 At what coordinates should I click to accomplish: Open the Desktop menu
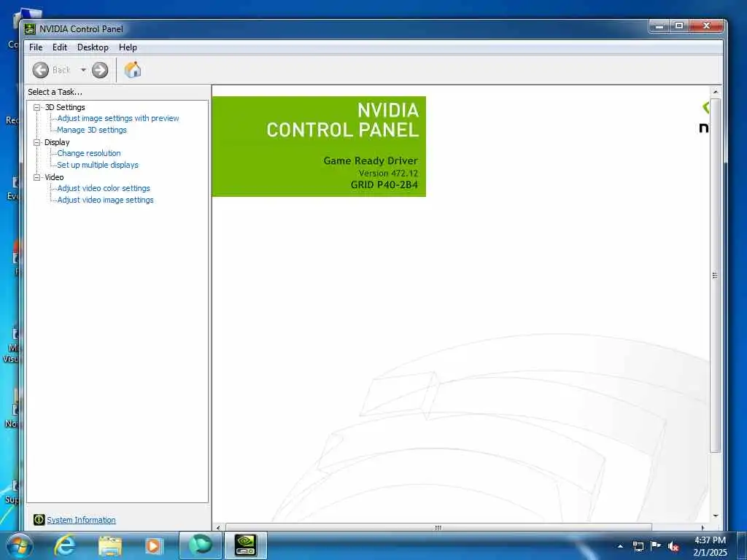tap(93, 47)
